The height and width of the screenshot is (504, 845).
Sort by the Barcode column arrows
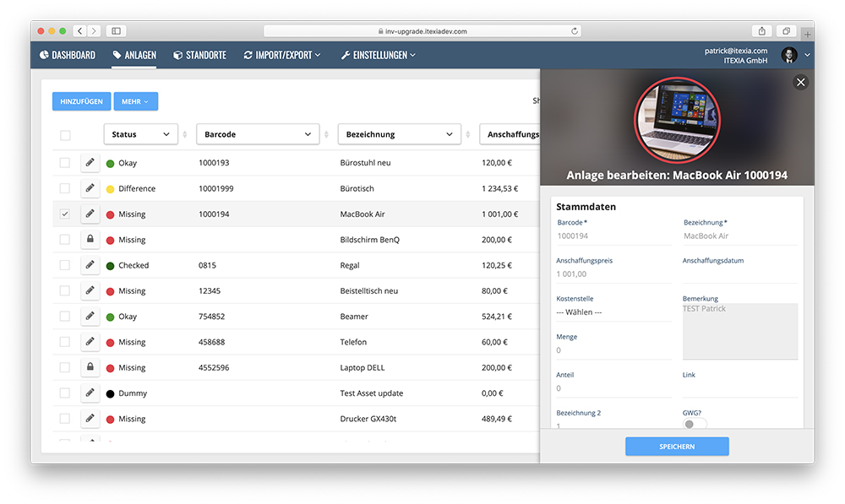[x=326, y=134]
